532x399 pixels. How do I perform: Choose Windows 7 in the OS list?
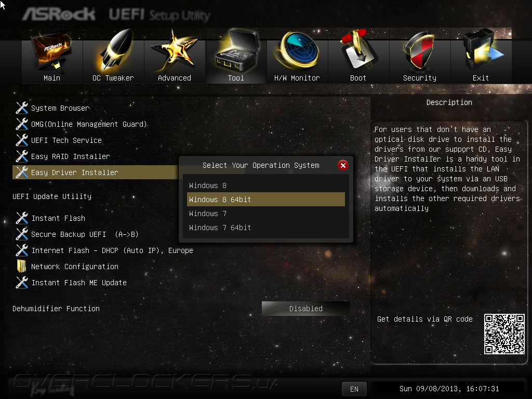pos(265,214)
